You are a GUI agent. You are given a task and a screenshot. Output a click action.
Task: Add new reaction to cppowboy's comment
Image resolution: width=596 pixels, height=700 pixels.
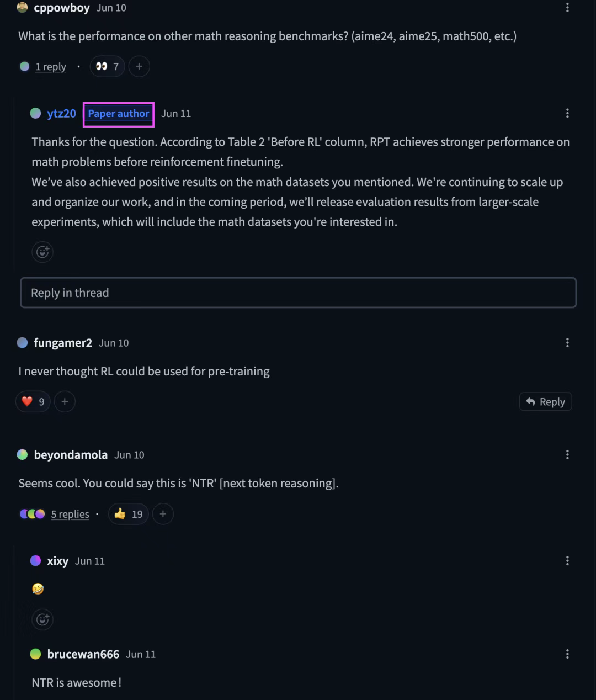[139, 67]
